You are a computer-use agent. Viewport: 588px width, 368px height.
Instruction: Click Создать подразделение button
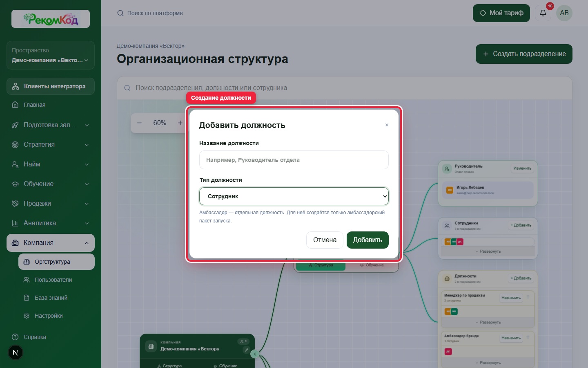[524, 54]
